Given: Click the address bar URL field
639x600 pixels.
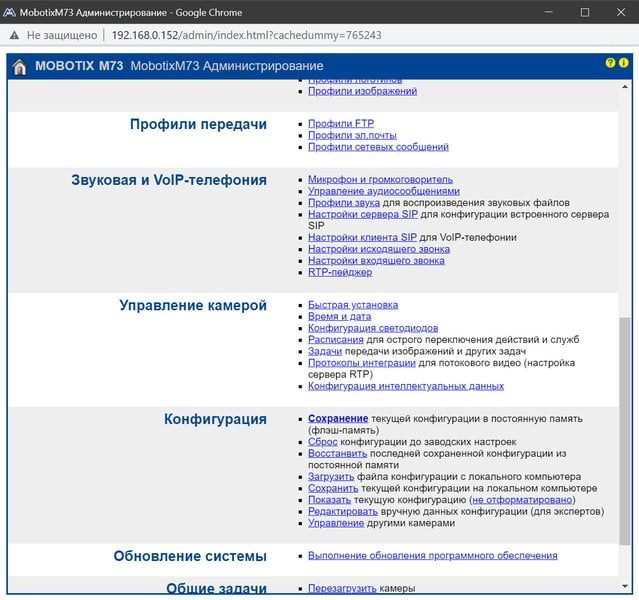Looking at the screenshot, I should [247, 35].
